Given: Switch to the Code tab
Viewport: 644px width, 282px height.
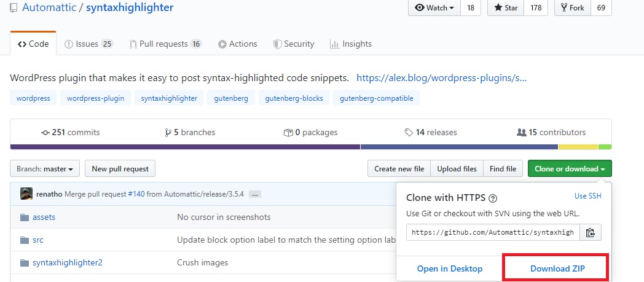Looking at the screenshot, I should coord(33,44).
